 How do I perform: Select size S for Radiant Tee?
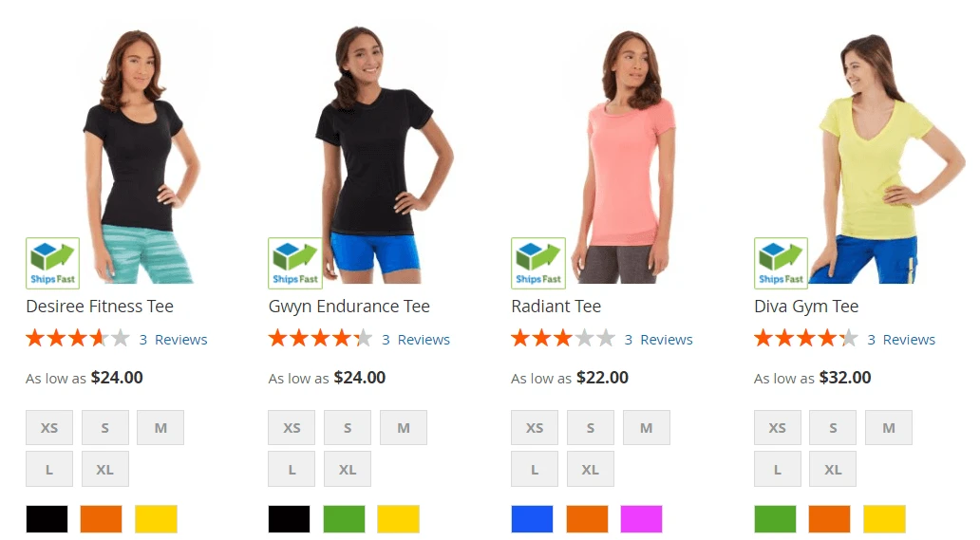pos(590,428)
